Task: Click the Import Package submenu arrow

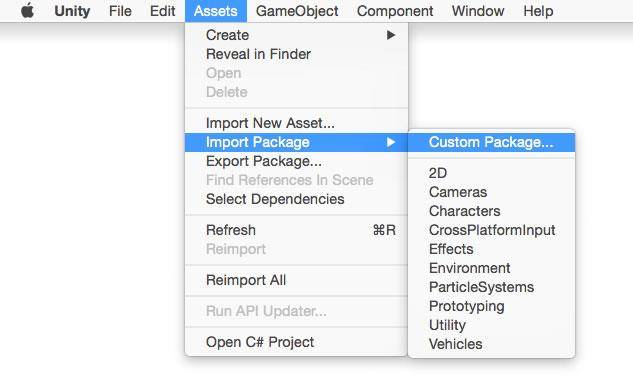Action: click(x=390, y=142)
